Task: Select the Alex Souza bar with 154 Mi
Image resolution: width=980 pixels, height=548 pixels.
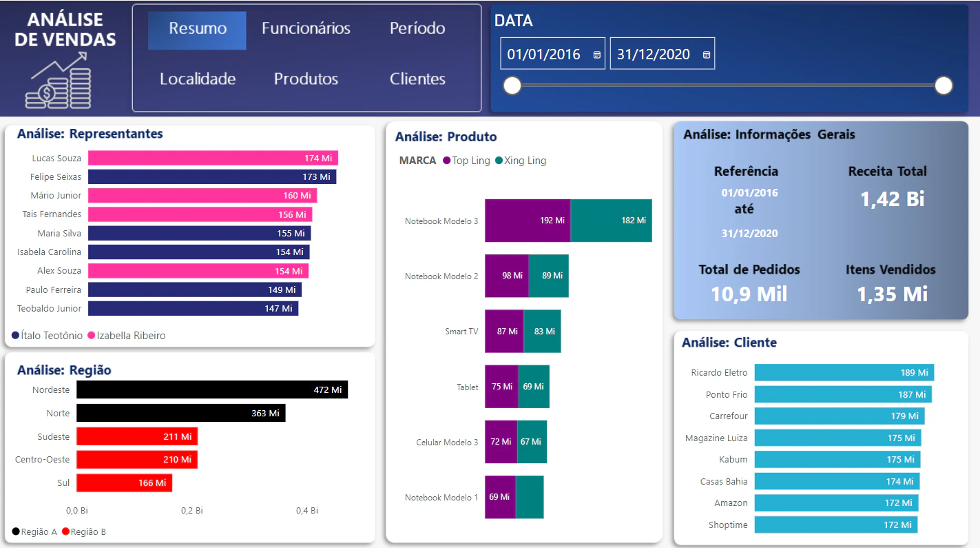Action: [x=198, y=271]
